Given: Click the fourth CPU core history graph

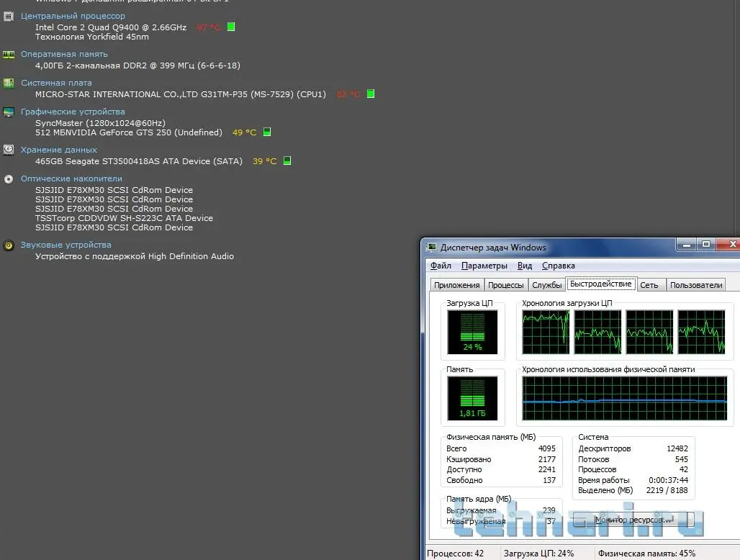Looking at the screenshot, I should tap(701, 332).
